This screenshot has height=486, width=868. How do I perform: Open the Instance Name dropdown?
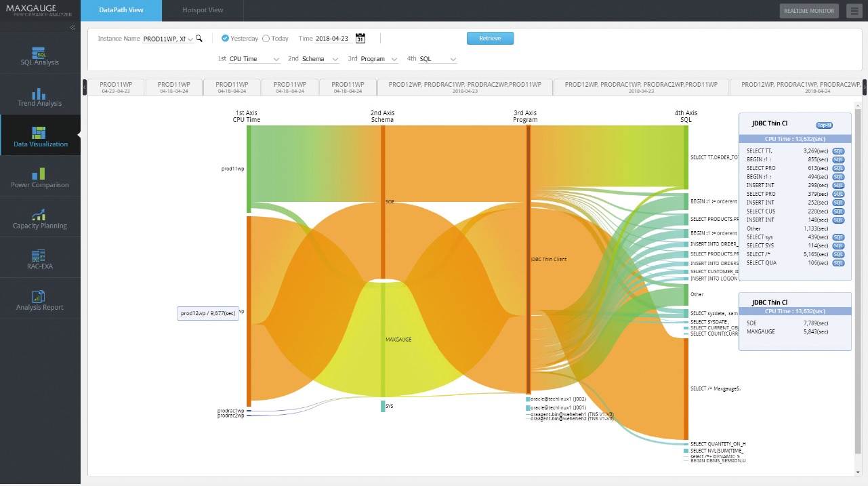pos(168,39)
